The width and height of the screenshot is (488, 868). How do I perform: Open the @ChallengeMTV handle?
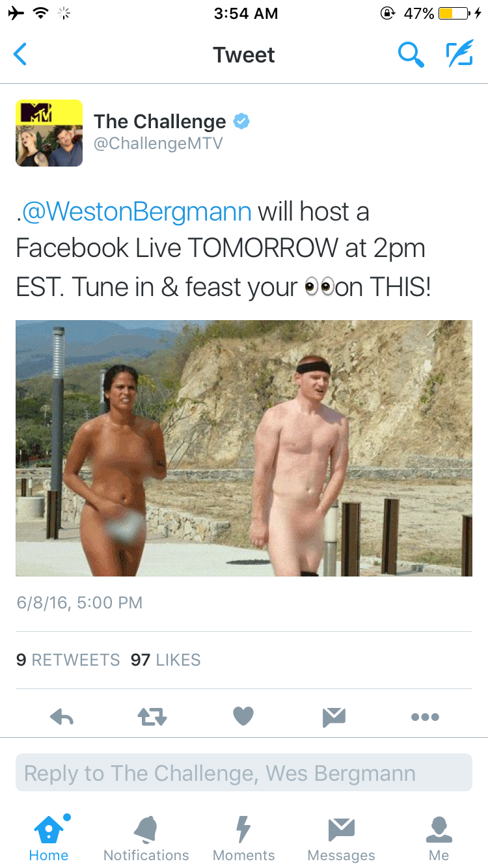[158, 144]
